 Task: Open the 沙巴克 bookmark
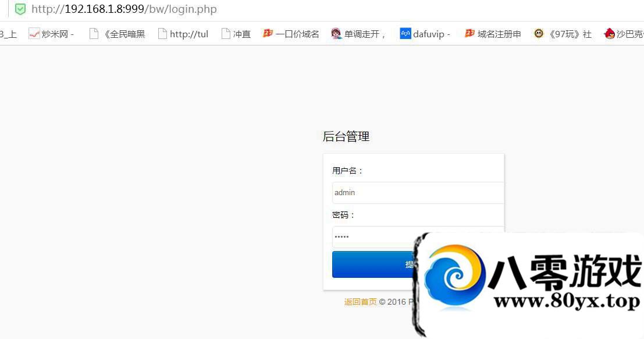(624, 34)
